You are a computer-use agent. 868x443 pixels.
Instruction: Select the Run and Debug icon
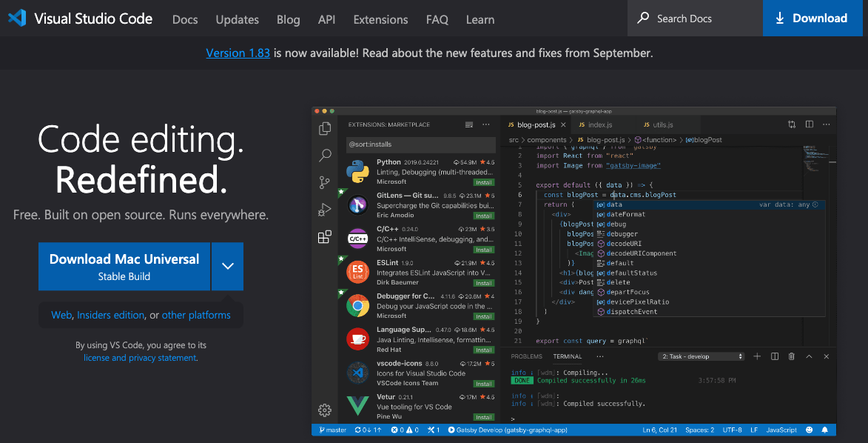[x=325, y=210]
